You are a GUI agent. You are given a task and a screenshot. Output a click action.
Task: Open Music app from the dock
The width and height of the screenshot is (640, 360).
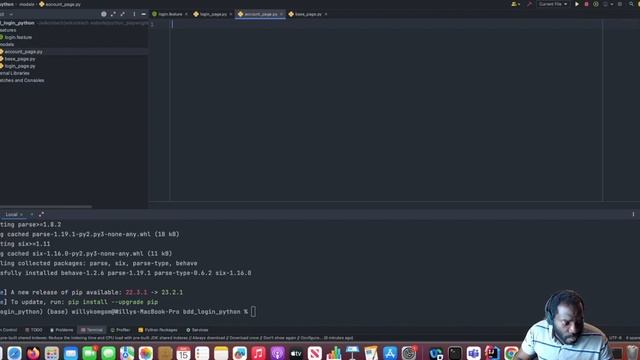(x=258, y=353)
